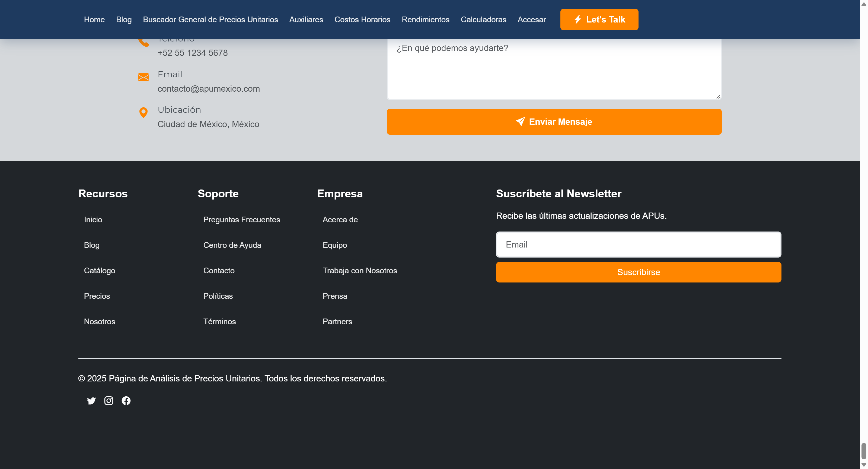Image resolution: width=868 pixels, height=469 pixels.
Task: Open the Facebook social icon
Action: tap(126, 401)
